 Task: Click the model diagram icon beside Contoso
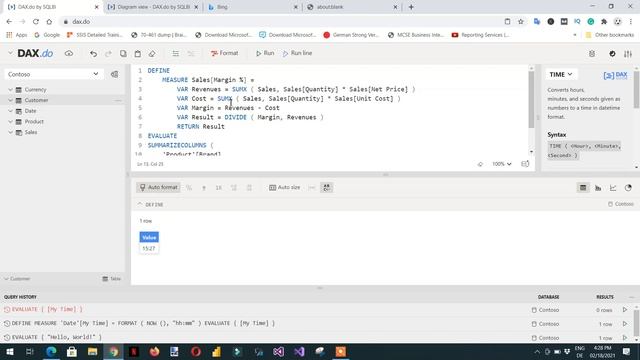[114, 74]
